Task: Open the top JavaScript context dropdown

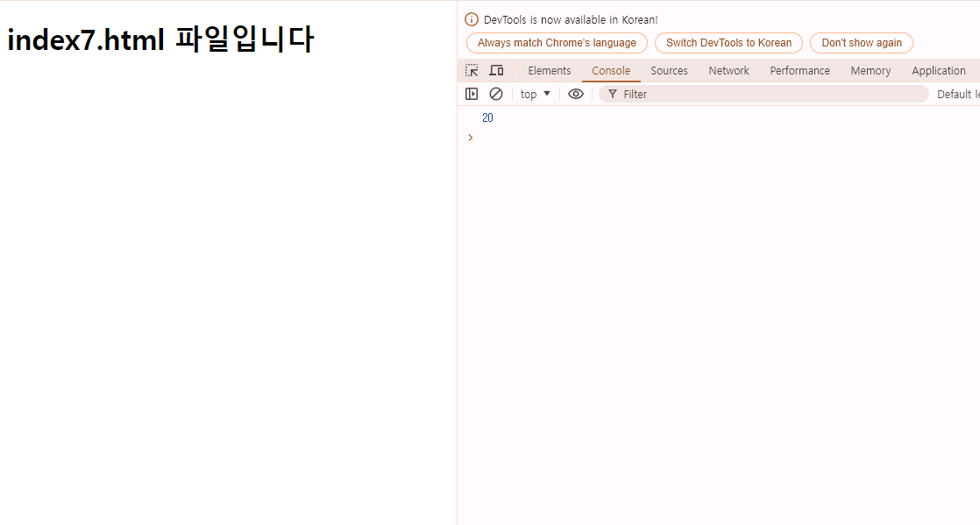Action: click(x=535, y=94)
